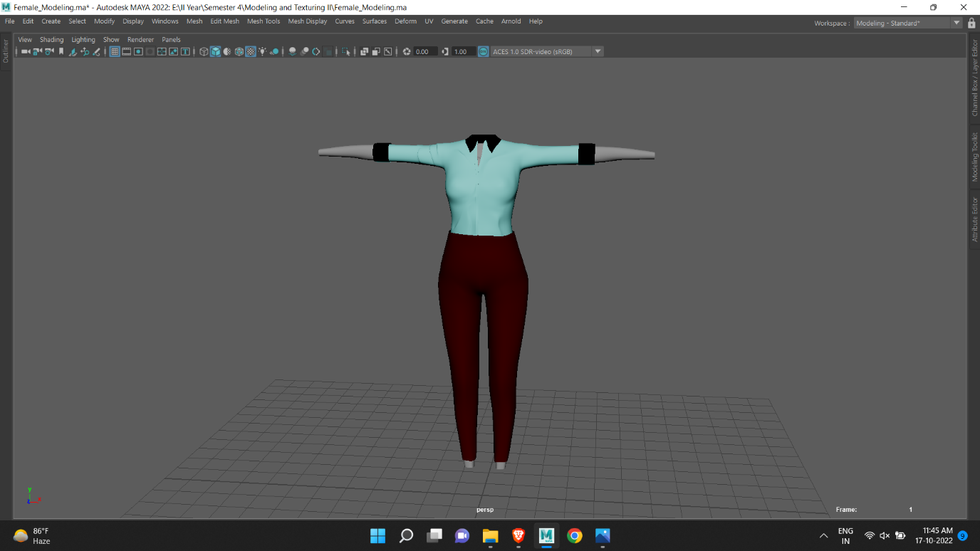Toggle Smooth Shade All cube icon

[215, 51]
